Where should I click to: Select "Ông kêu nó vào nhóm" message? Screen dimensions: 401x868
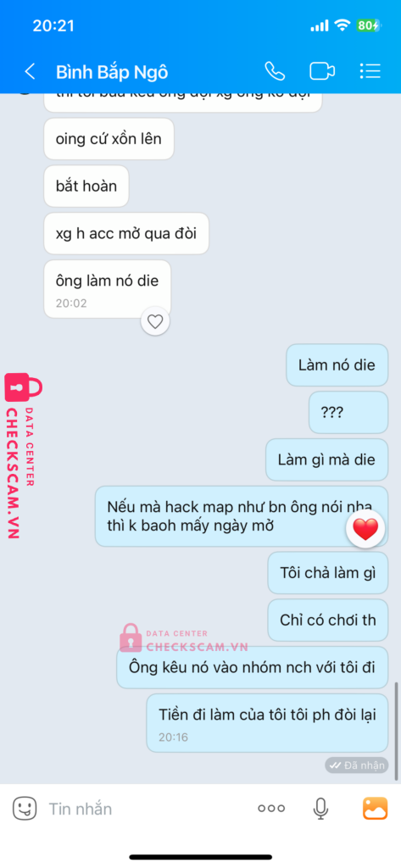252,667
